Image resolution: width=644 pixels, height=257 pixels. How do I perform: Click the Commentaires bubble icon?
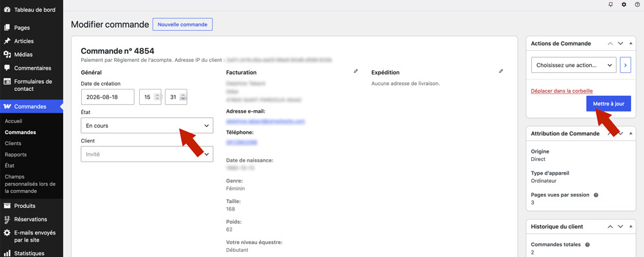[6, 68]
